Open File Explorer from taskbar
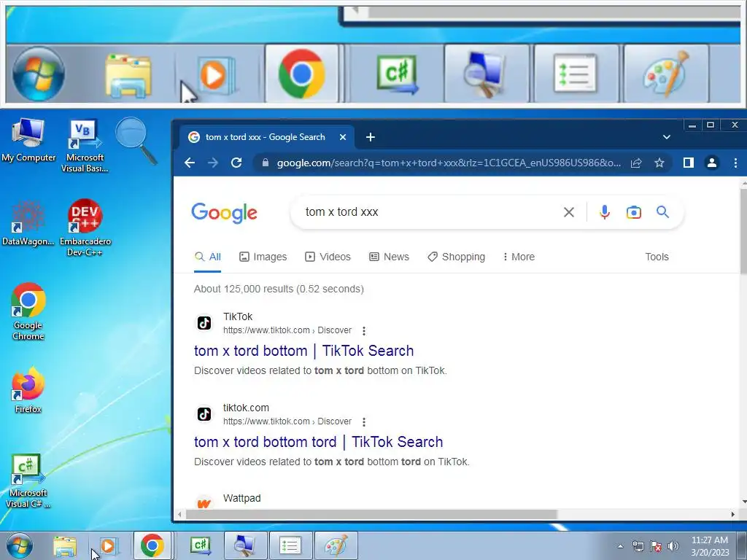 (x=65, y=545)
